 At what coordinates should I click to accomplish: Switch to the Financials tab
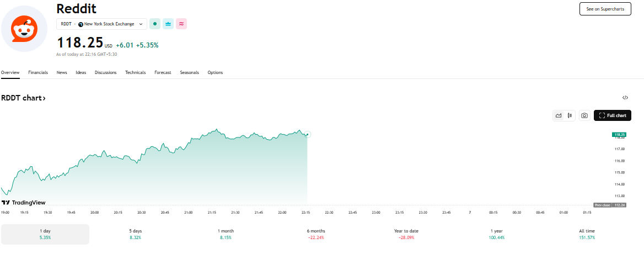pyautogui.click(x=38, y=72)
